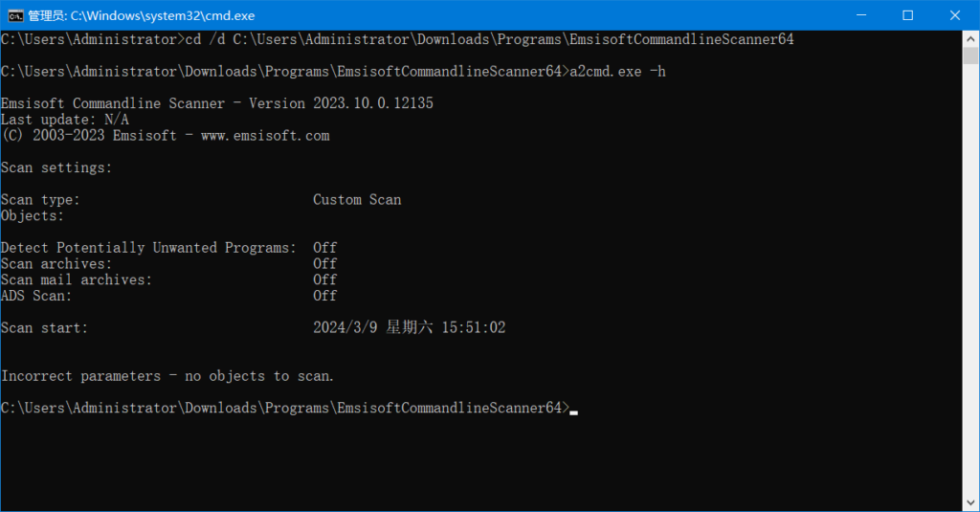The image size is (980, 512).
Task: Click the 'Scan type:' label
Action: tap(40, 199)
